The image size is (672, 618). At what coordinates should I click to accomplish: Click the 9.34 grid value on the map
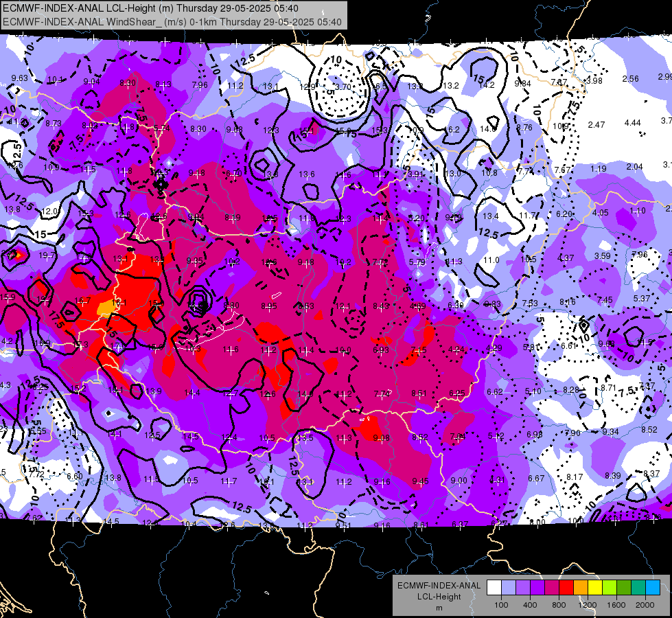click(x=610, y=432)
